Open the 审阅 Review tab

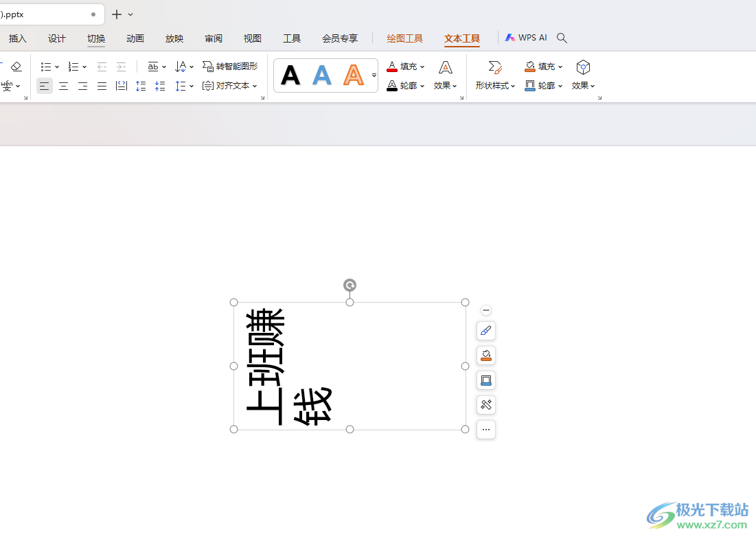(214, 38)
